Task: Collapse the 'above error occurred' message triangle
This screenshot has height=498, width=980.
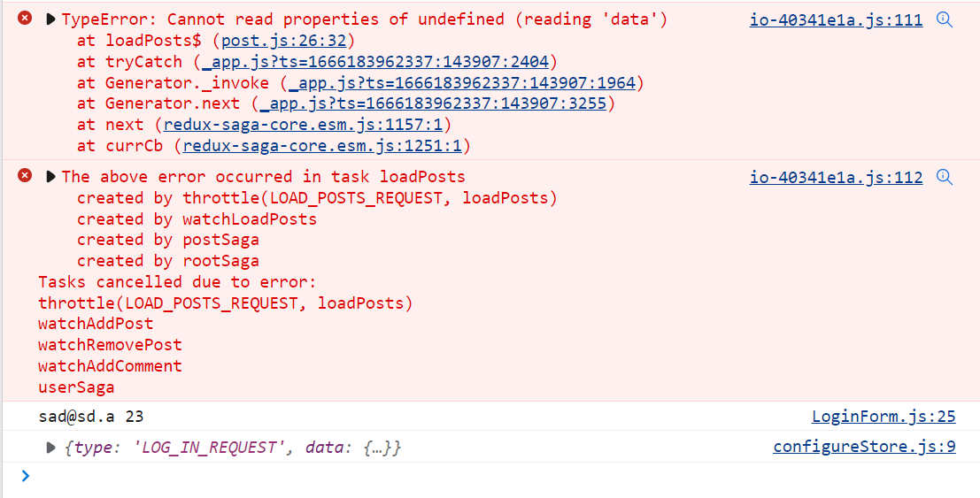Action: (50, 177)
